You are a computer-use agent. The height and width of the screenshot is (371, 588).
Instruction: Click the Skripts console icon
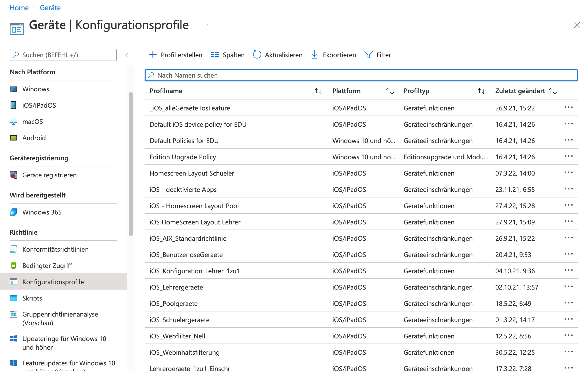pyautogui.click(x=13, y=298)
